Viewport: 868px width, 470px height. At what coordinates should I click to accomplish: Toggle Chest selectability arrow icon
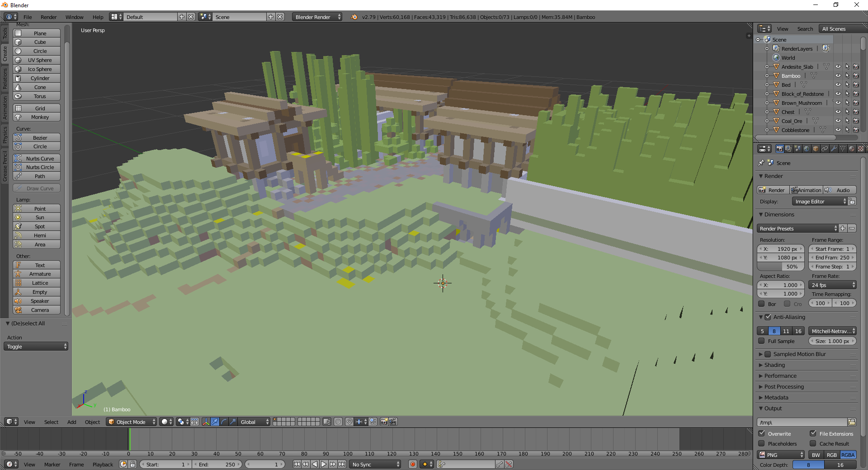click(x=847, y=112)
